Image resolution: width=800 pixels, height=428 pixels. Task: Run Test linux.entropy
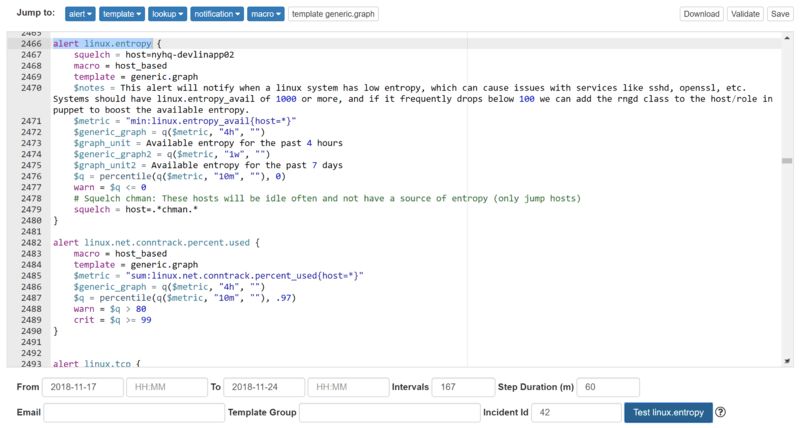click(668, 412)
